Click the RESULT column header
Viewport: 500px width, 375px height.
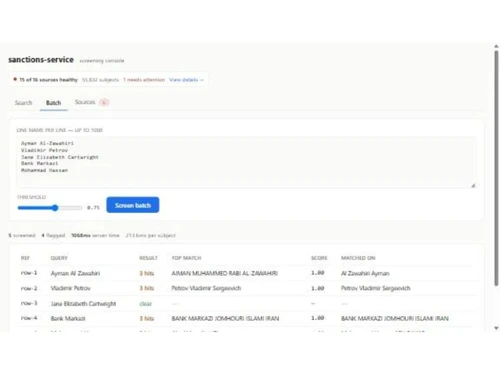coord(148,258)
